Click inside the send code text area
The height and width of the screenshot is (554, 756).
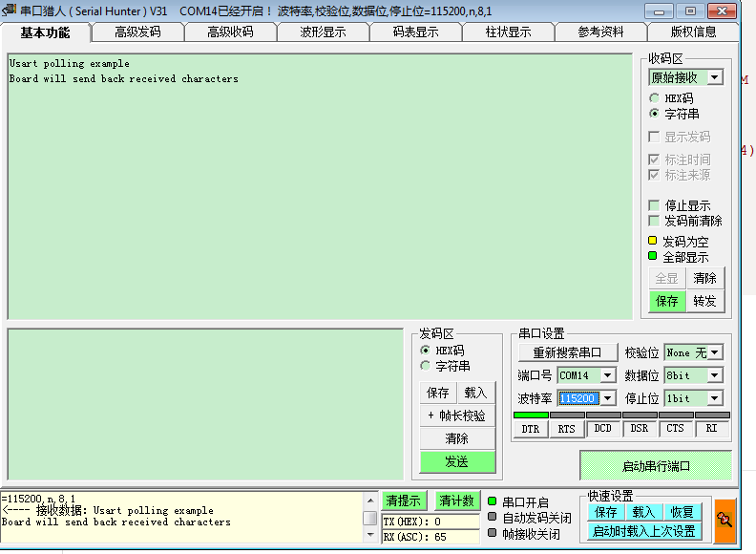pyautogui.click(x=206, y=404)
